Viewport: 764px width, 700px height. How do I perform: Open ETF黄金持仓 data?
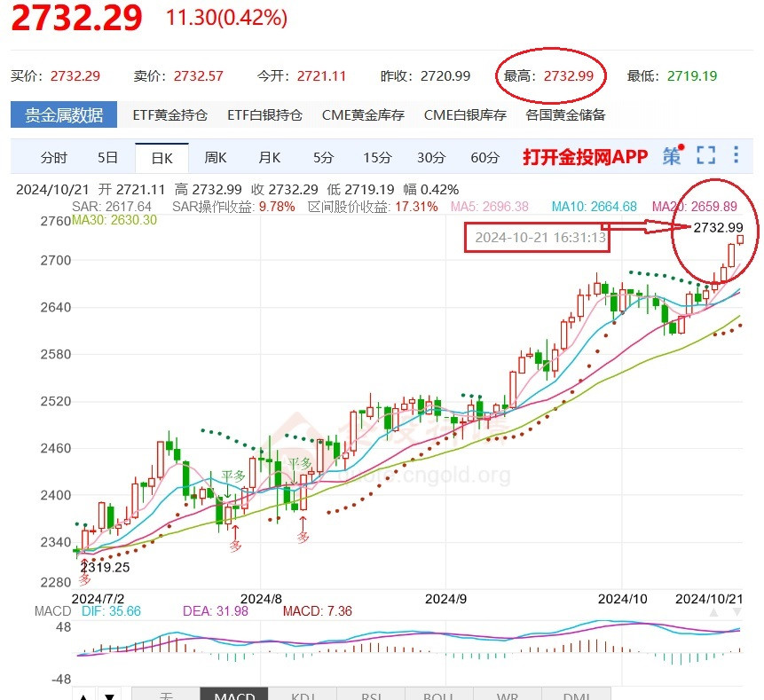pos(170,115)
